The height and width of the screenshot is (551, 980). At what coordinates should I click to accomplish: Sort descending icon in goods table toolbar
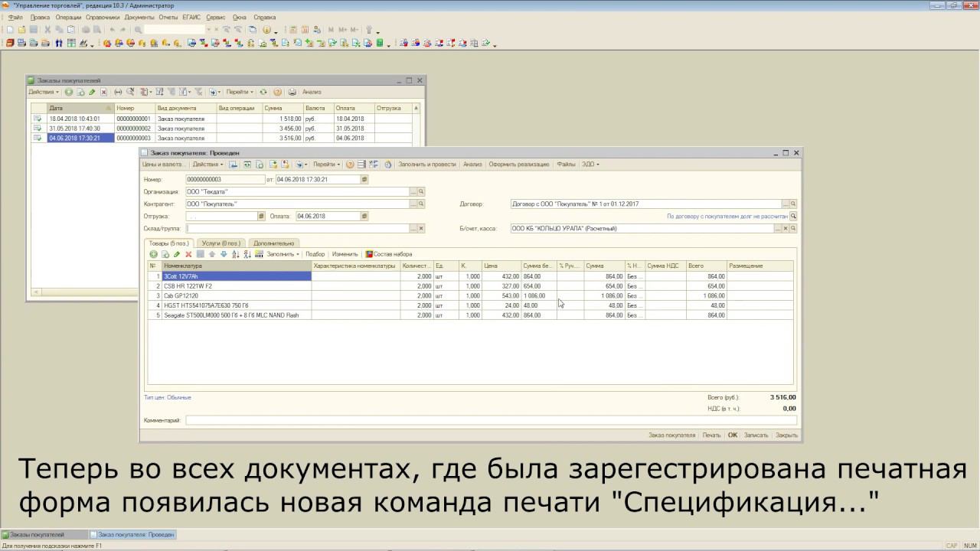tap(247, 254)
